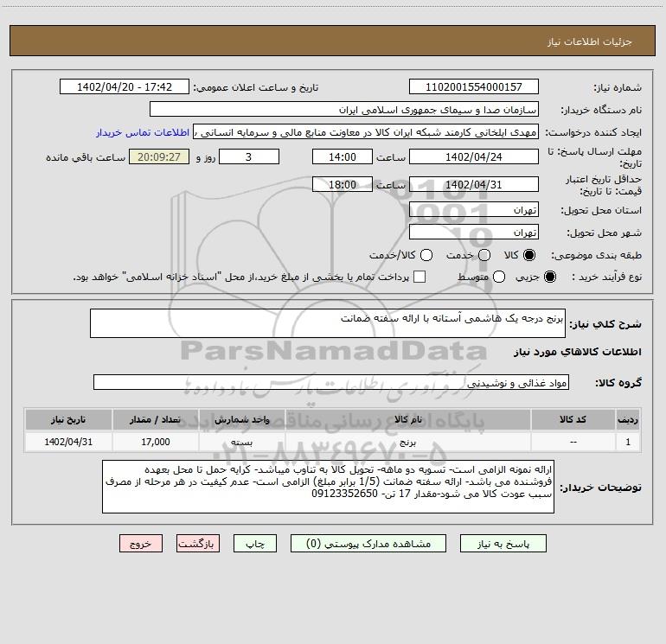
Task: Click the buyer organization name field
Action: click(344, 109)
